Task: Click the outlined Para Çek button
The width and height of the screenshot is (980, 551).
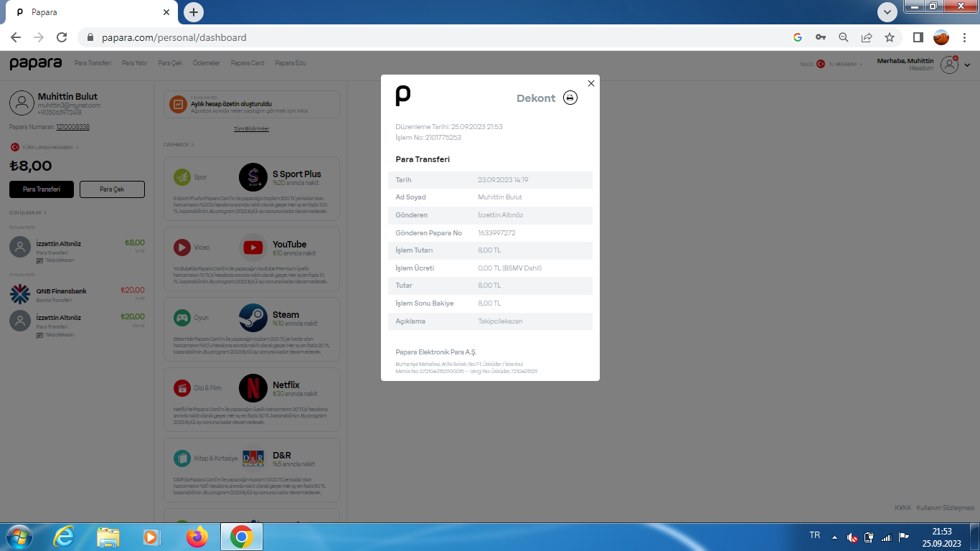Action: pos(112,189)
